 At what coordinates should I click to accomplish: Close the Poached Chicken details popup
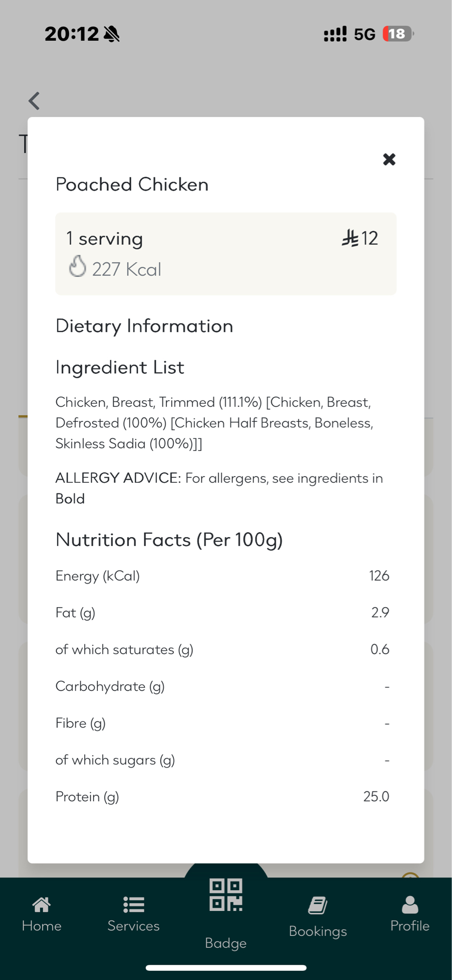coord(389,159)
